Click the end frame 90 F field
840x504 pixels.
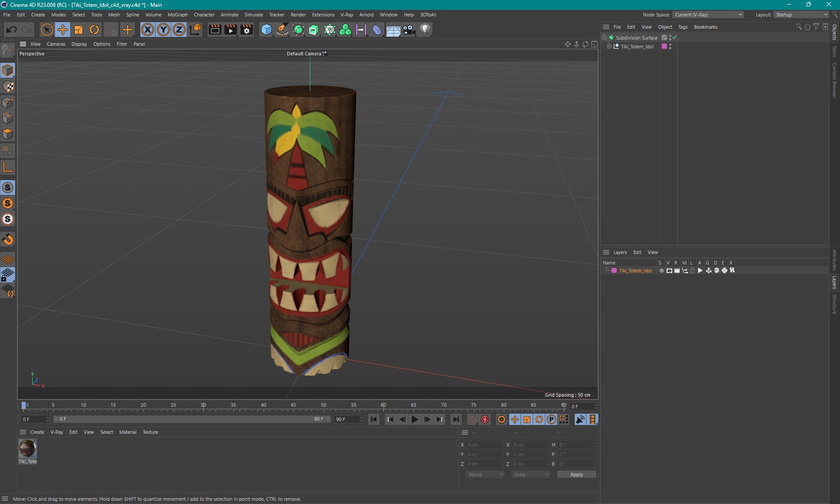coord(349,420)
